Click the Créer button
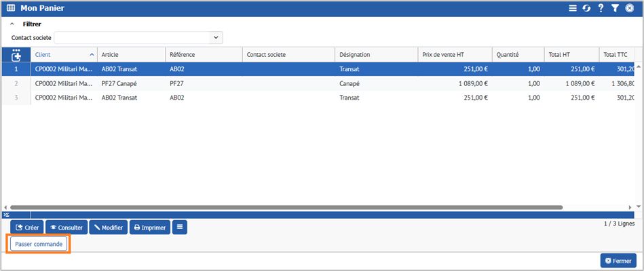 click(26, 228)
